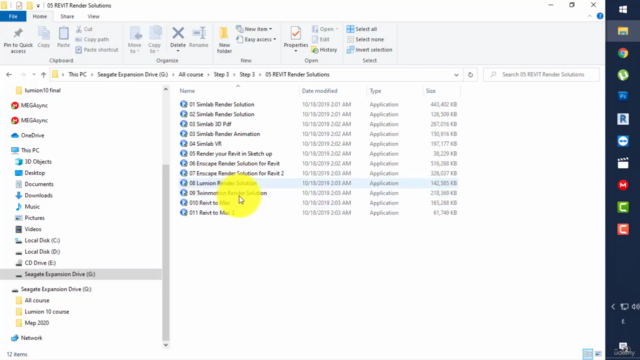The image size is (640, 360).
Task: Click the Help question mark icon
Action: [x=600, y=16]
